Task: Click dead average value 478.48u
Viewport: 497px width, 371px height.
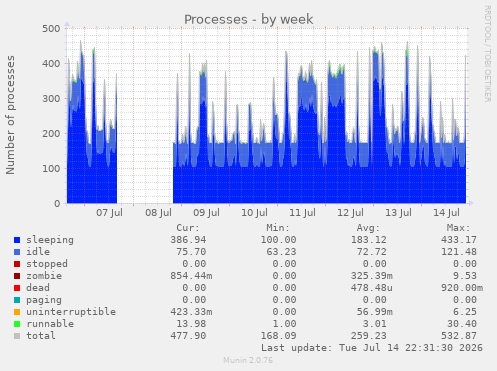Action: 372,288
